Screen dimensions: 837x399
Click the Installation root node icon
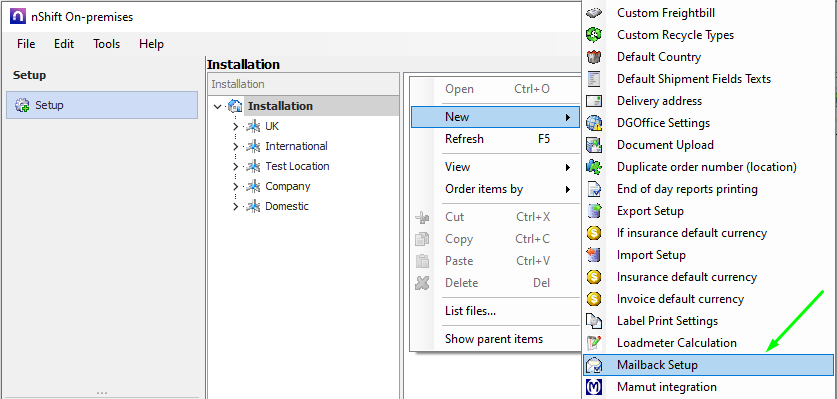click(235, 106)
